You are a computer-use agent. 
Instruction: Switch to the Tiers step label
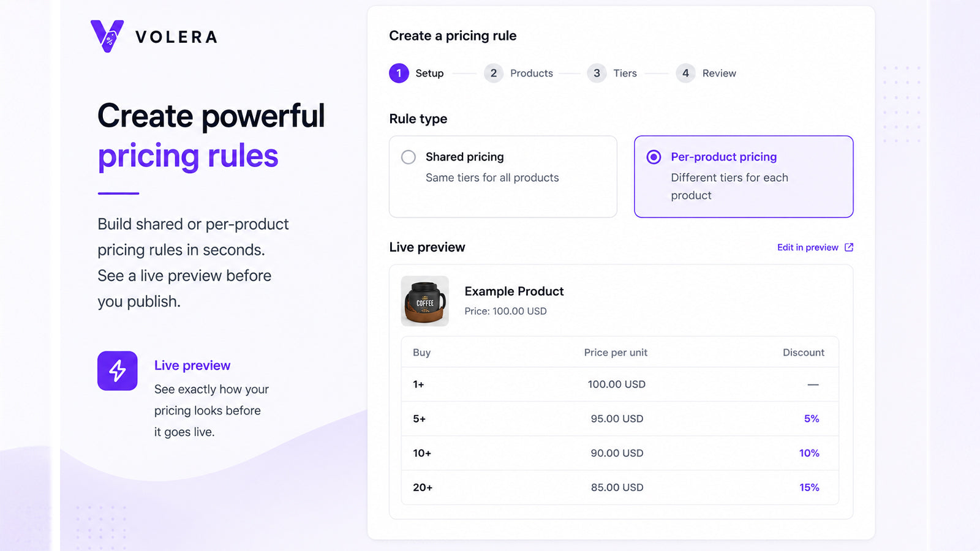pos(625,73)
